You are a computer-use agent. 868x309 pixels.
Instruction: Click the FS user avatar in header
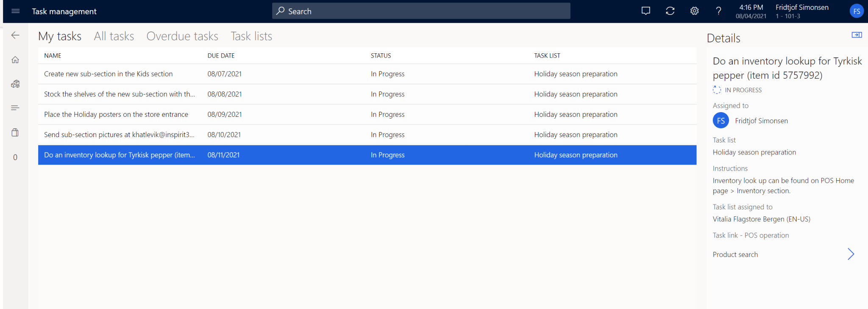[x=857, y=11]
